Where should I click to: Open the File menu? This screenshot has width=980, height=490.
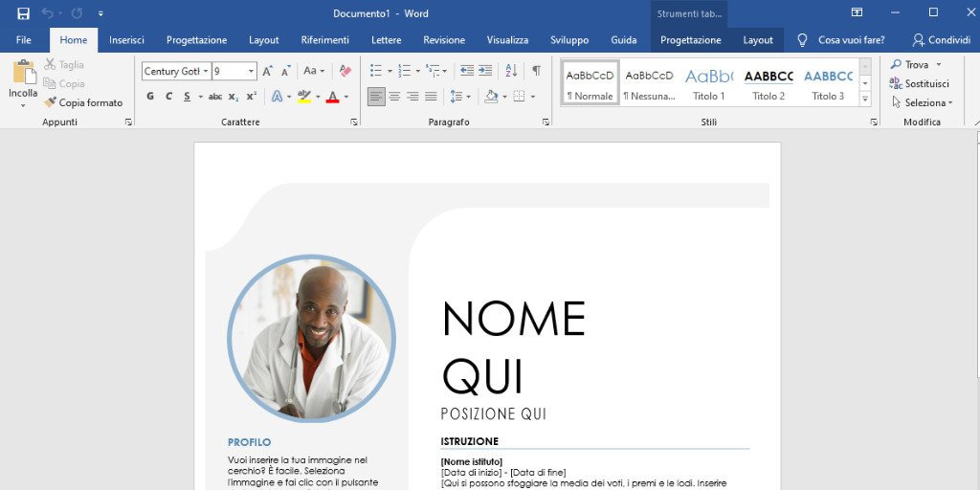(x=24, y=40)
